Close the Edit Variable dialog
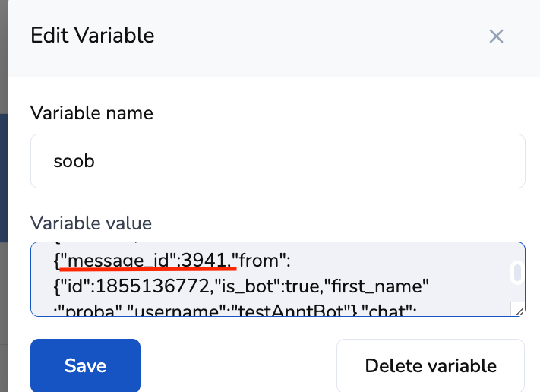The image size is (540, 392). point(496,36)
